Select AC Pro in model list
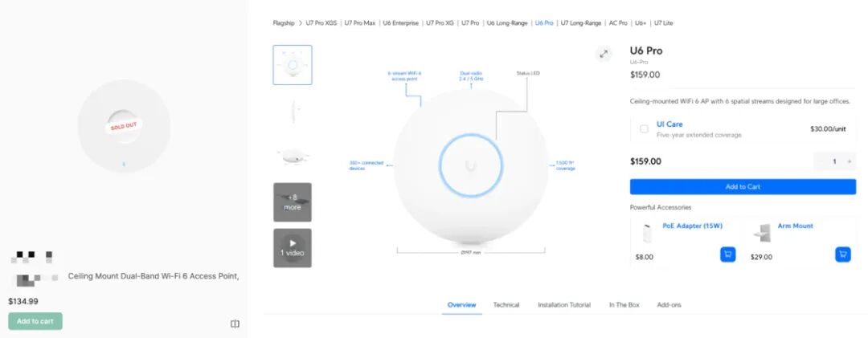Viewport: 868px width, 338px height. [618, 23]
